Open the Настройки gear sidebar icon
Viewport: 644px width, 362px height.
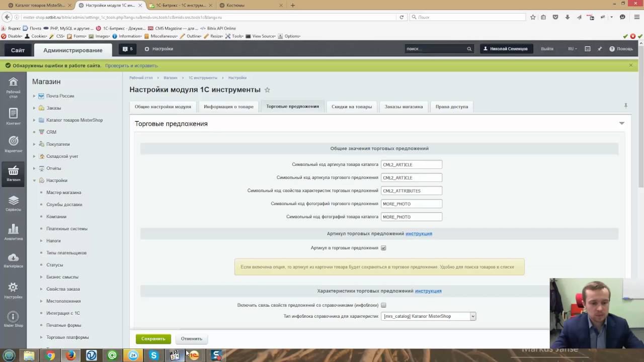click(x=13, y=290)
